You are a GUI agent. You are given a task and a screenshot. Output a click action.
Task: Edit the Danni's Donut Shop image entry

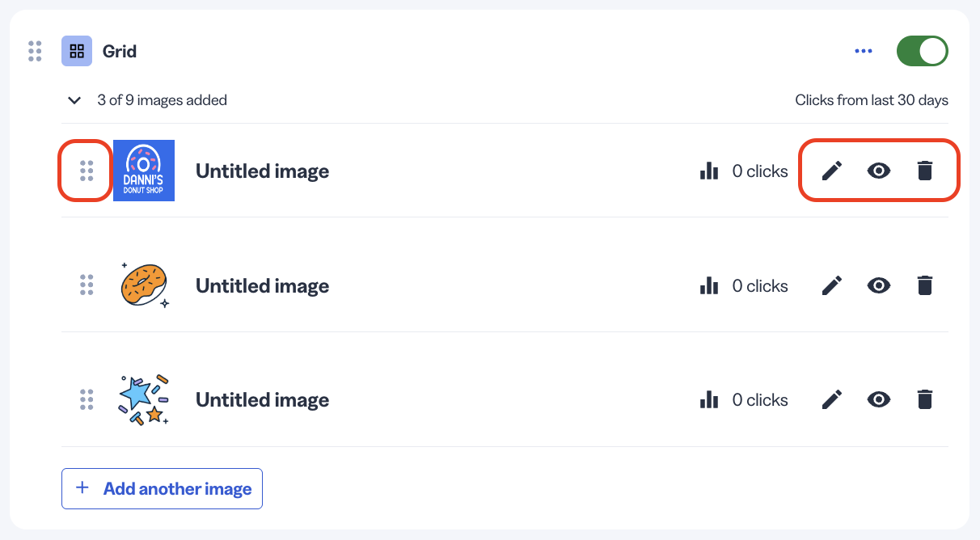(x=831, y=171)
